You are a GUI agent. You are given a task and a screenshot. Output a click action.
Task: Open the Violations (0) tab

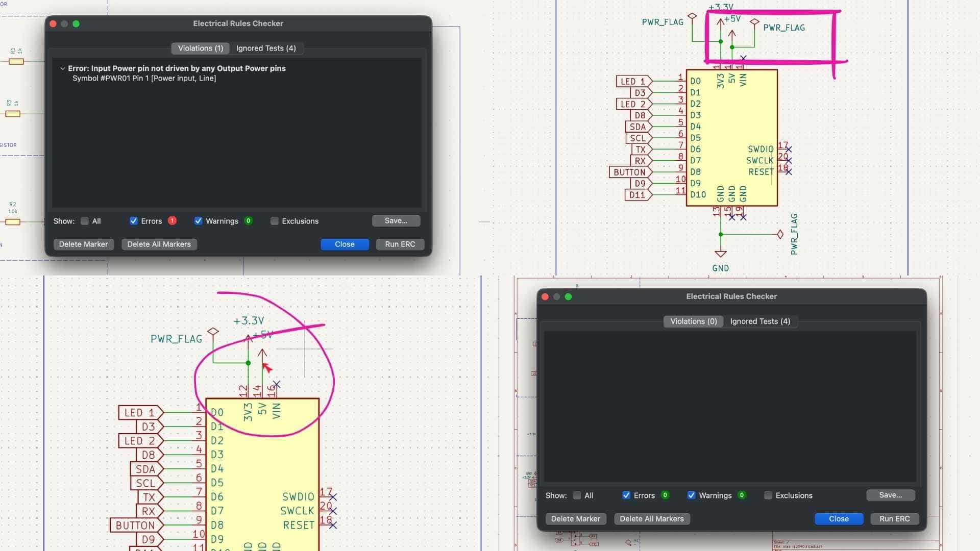693,321
